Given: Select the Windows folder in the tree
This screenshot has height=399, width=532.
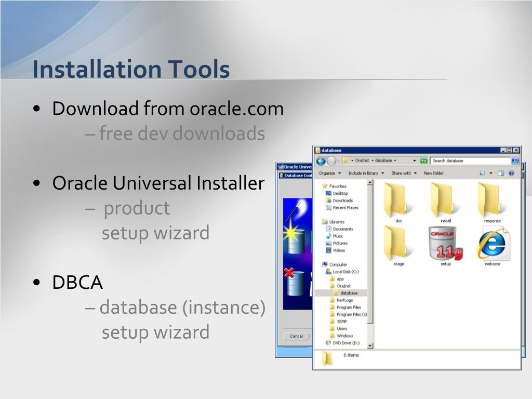Looking at the screenshot, I should click(342, 336).
